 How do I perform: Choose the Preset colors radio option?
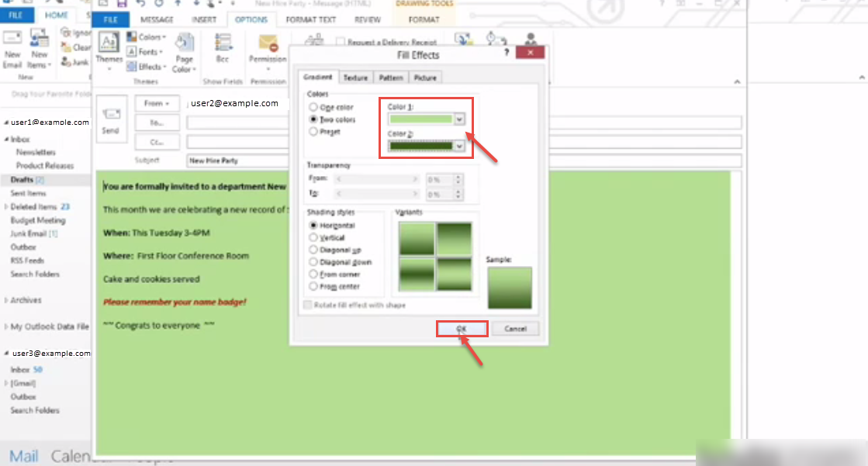tap(313, 132)
